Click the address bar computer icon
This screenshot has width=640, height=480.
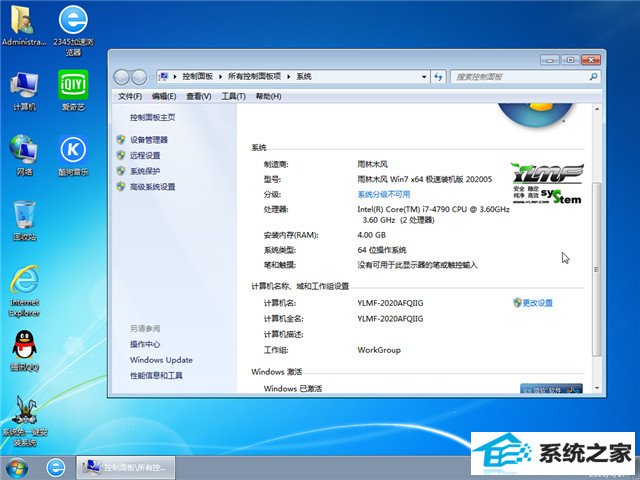click(164, 76)
